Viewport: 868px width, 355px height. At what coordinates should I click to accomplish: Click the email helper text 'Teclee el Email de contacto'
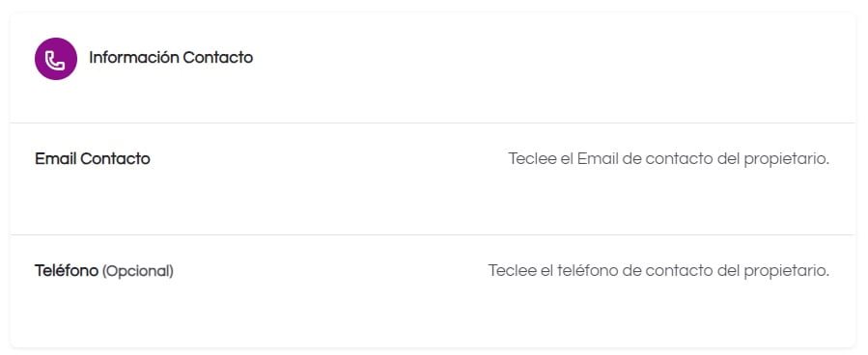pos(669,159)
